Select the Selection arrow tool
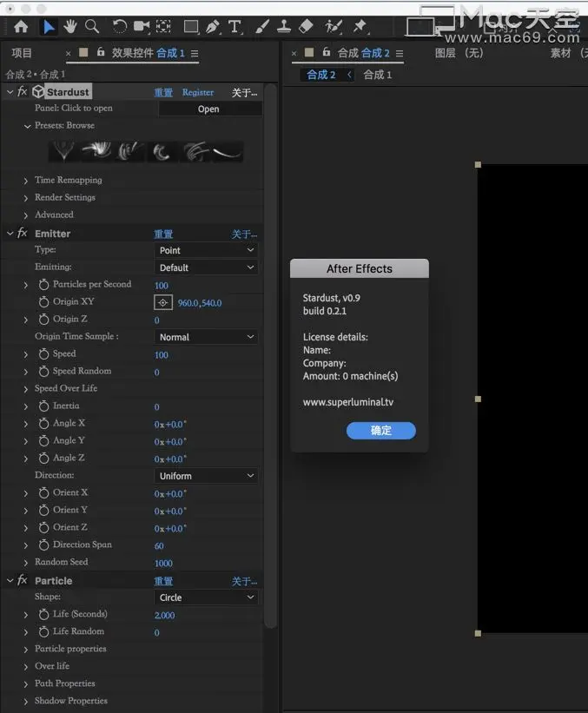Image resolution: width=588 pixels, height=713 pixels. 48,27
